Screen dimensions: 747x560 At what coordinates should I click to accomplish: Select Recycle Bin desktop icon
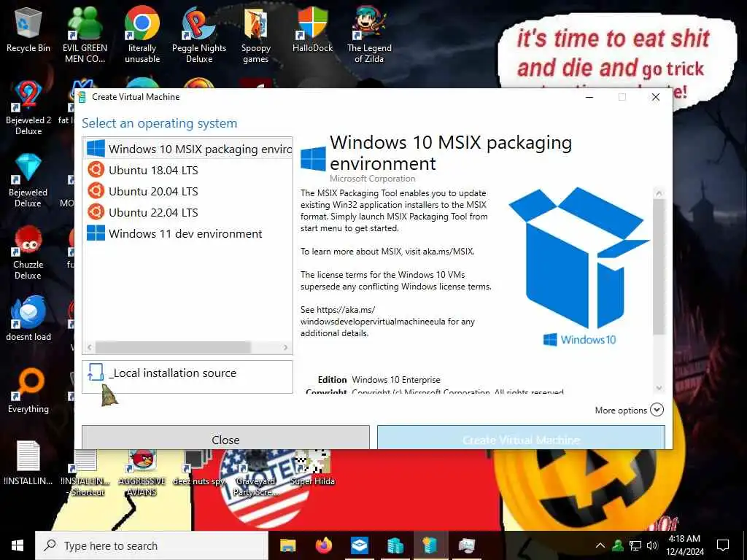click(28, 30)
